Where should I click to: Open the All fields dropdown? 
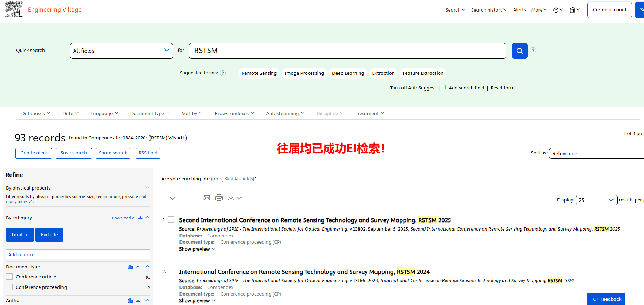coord(121,51)
